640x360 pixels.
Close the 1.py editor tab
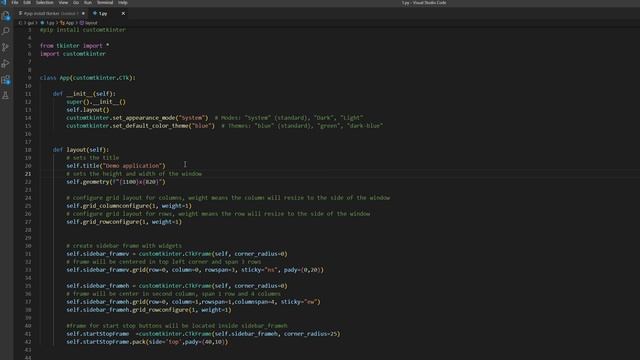tap(123, 13)
